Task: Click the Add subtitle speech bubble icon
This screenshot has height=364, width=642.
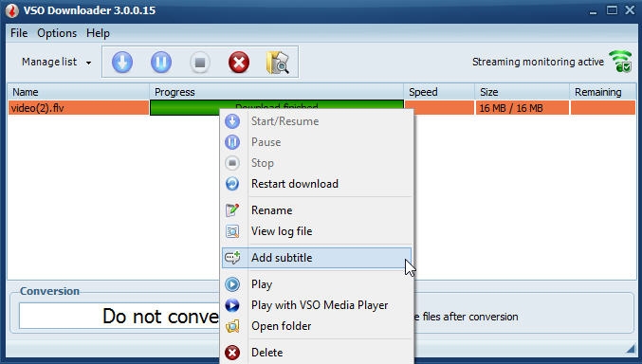Action: click(x=232, y=258)
